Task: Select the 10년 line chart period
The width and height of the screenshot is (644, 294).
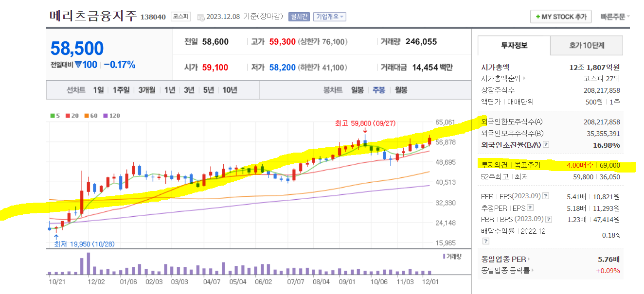Action: click(x=230, y=90)
